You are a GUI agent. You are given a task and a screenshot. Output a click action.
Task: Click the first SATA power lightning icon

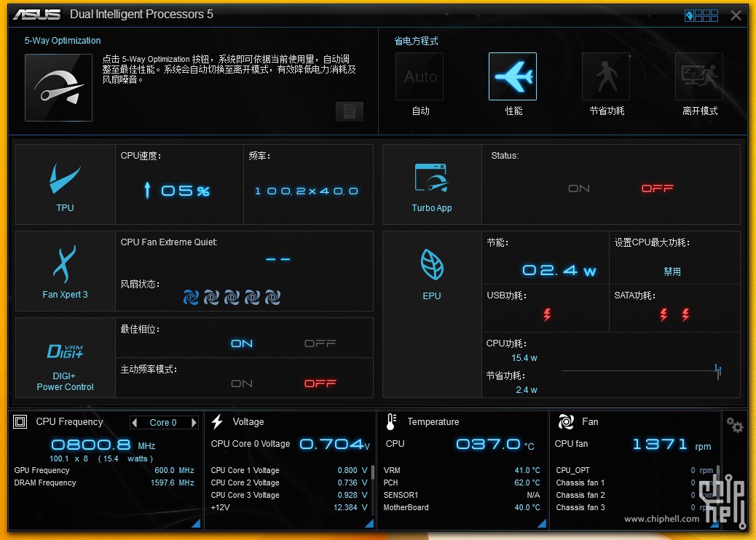(x=664, y=315)
